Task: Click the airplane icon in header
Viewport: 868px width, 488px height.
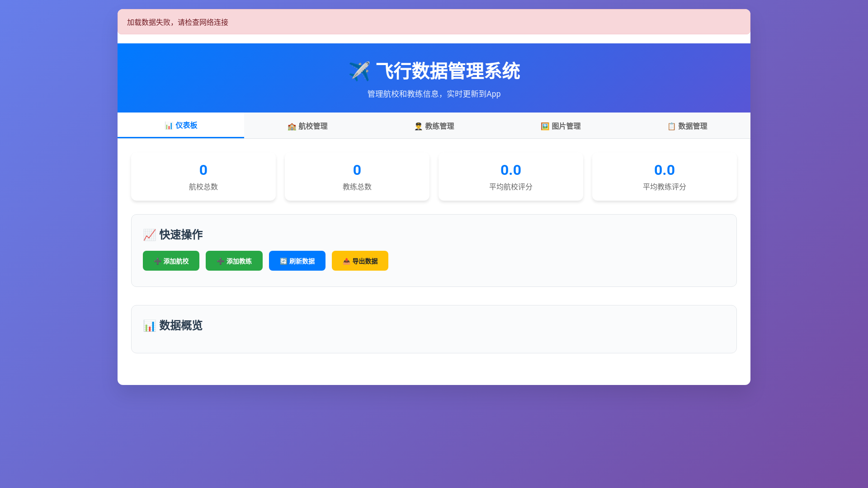Action: (359, 71)
